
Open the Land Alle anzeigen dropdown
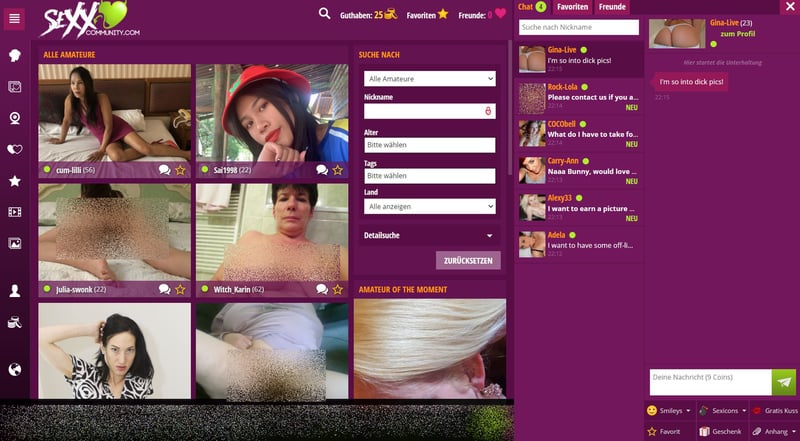pos(430,206)
